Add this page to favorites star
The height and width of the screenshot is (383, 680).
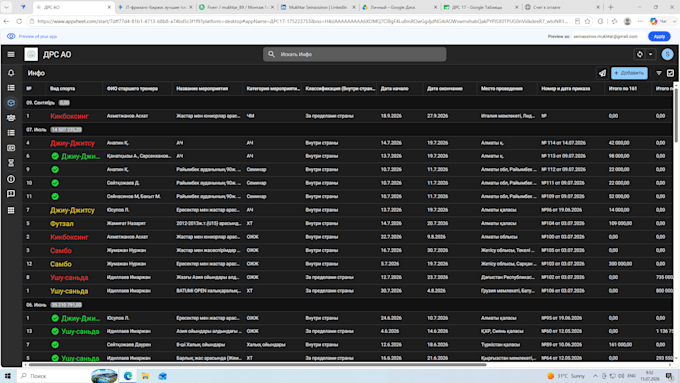[x=588, y=21]
